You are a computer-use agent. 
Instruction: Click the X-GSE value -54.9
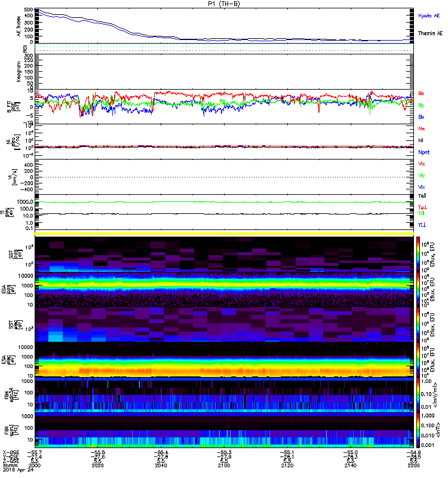413,452
